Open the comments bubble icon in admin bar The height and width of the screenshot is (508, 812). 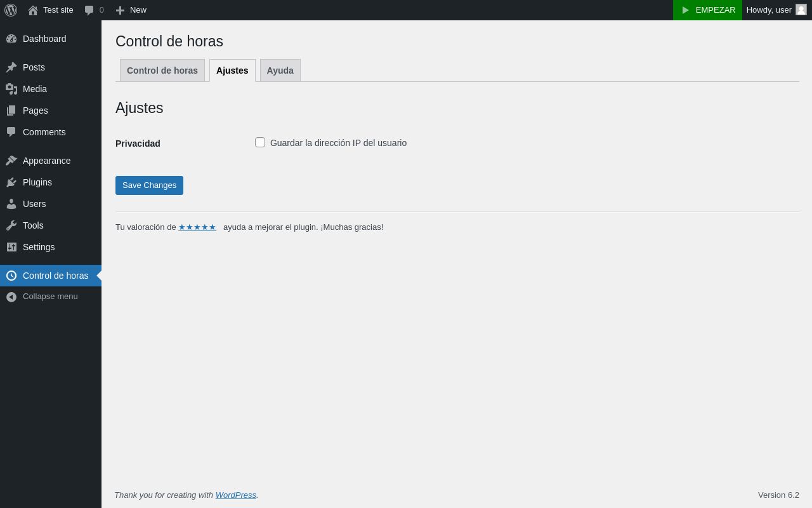(89, 10)
